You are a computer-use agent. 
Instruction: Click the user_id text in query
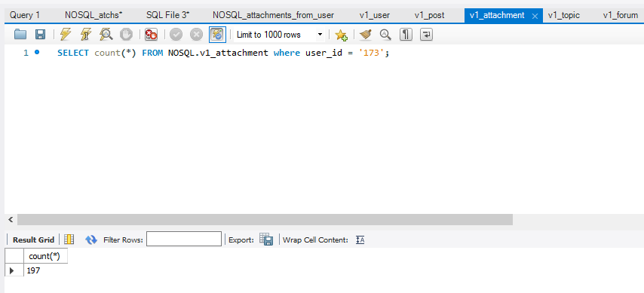tap(324, 53)
